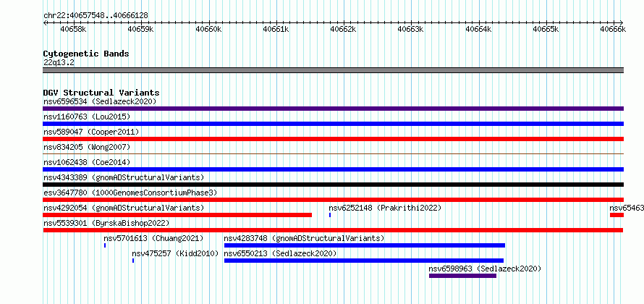This screenshot has height=304, width=644.
Task: Open the nsv6252148 (Prakrithi2022) label
Action: pos(385,208)
